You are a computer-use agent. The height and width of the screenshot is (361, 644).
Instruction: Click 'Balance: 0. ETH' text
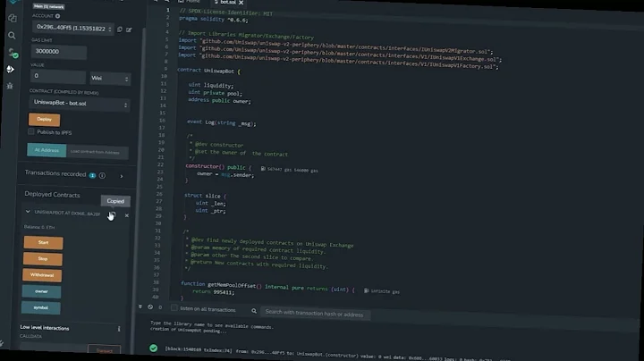coord(39,227)
